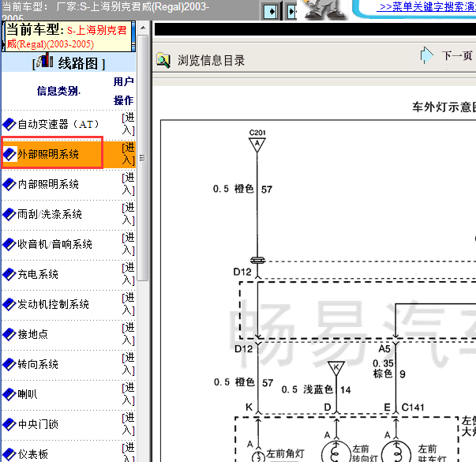Click the book icon beside 内部照明系统

click(x=9, y=184)
